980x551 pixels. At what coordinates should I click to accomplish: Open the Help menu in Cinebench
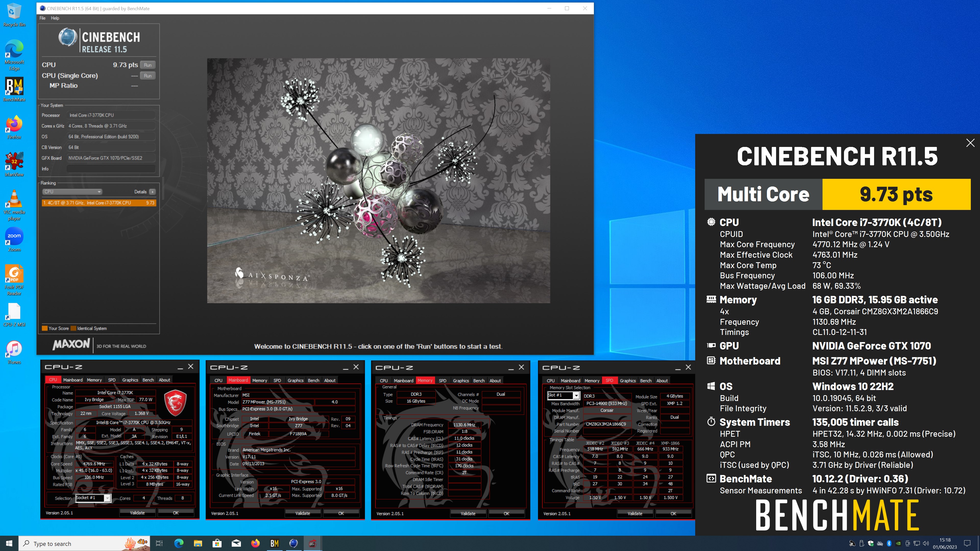(55, 18)
